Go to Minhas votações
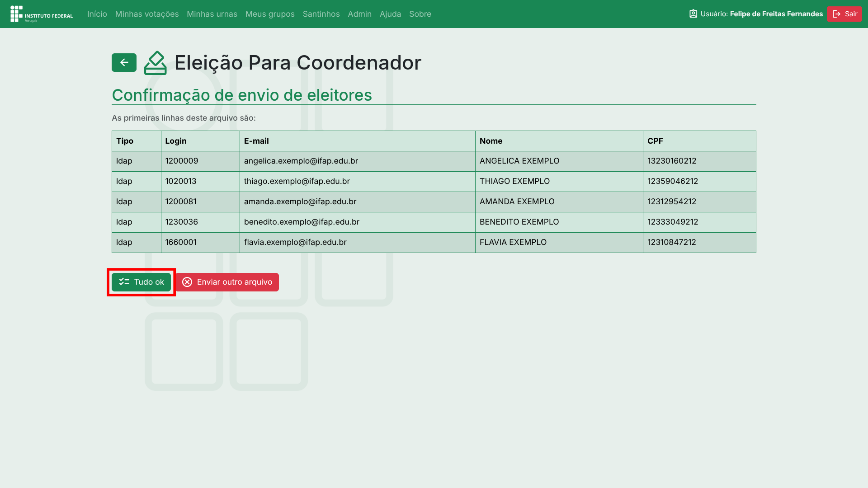This screenshot has width=868, height=488. click(147, 14)
